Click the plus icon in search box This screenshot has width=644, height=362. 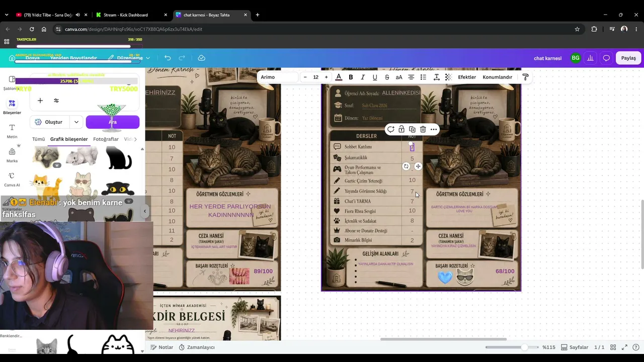40,101
